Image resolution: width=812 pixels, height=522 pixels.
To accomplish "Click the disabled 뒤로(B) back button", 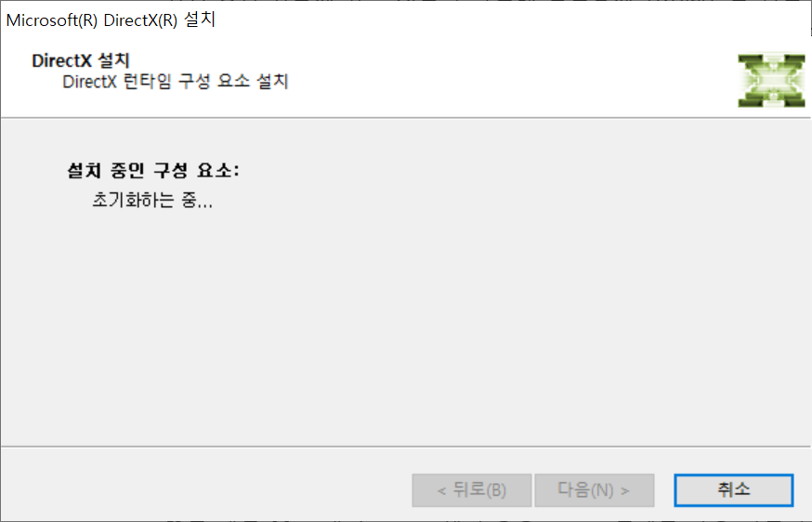I will point(472,489).
